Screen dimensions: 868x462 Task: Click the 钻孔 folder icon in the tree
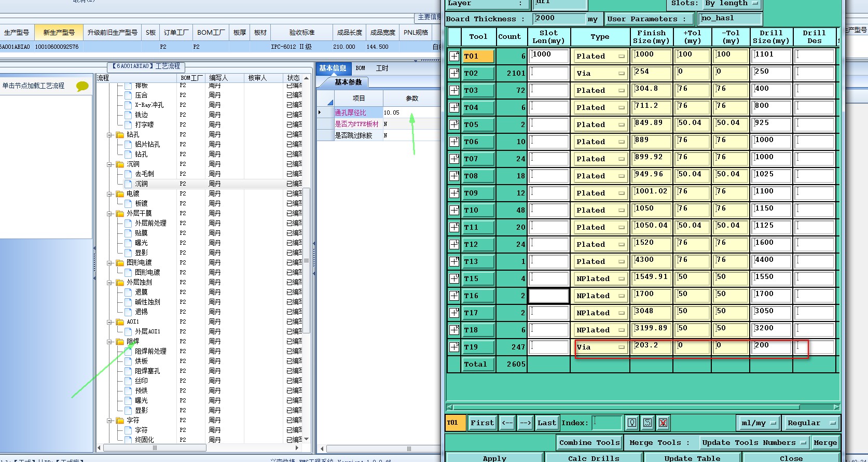120,135
